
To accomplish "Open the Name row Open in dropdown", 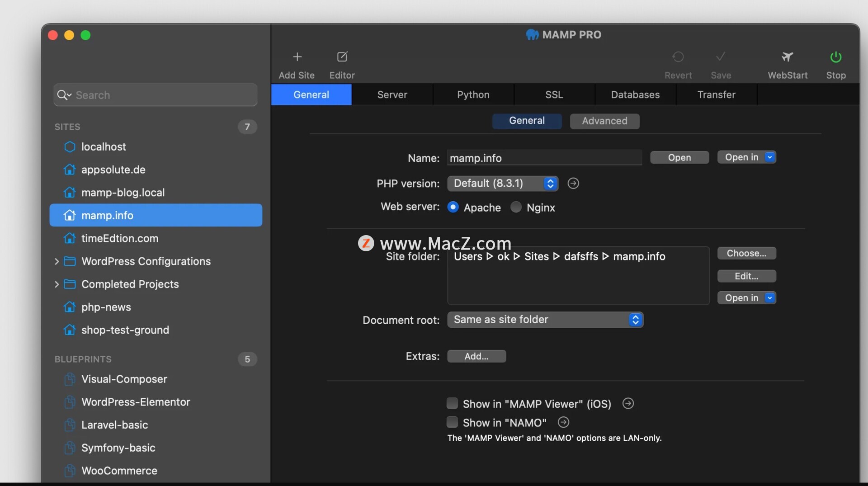I will coord(747,157).
